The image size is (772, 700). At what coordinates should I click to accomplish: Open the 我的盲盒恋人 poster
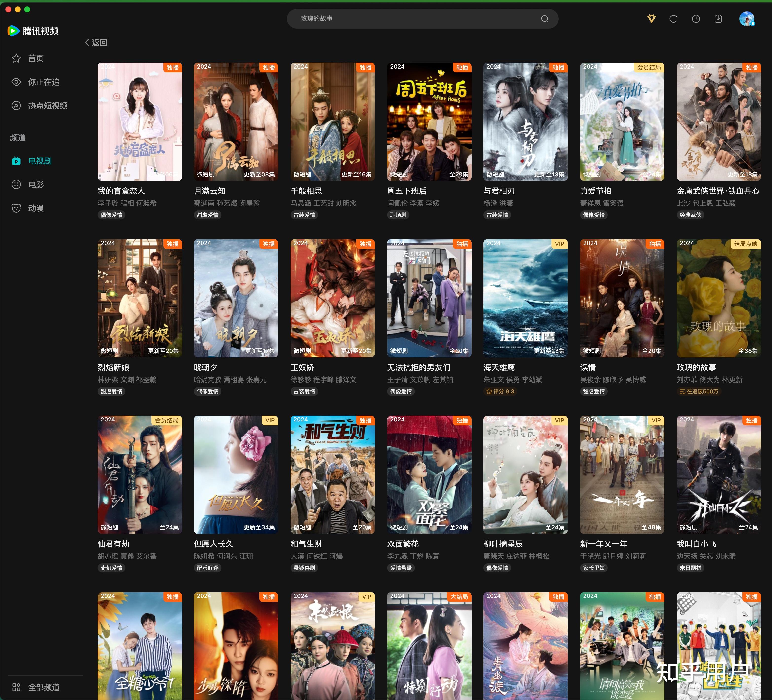pos(140,122)
